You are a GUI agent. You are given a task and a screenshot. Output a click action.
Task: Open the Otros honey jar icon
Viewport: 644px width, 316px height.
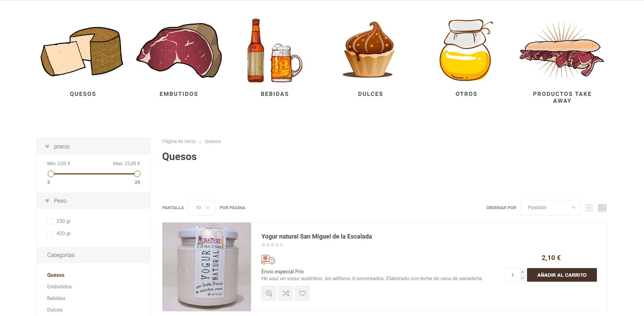pos(466,50)
